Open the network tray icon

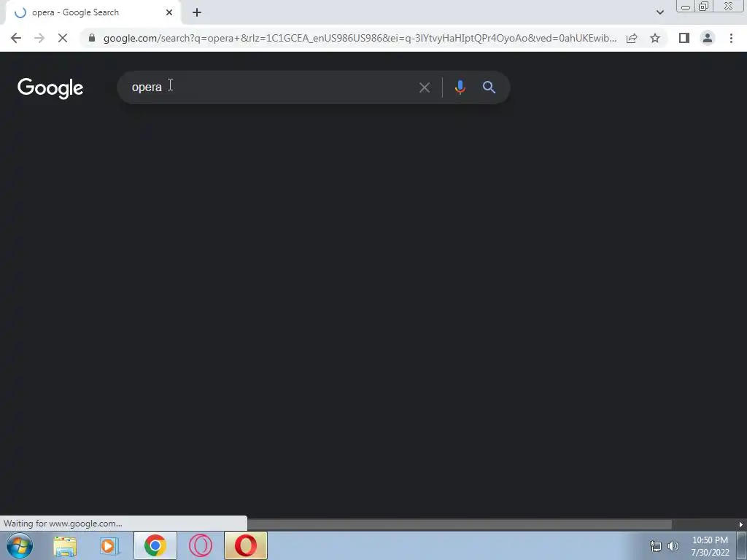656,546
